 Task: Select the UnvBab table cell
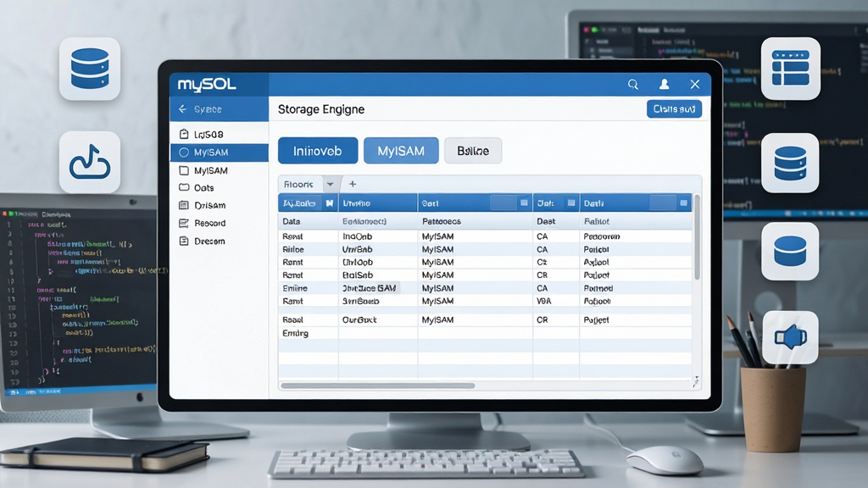[377, 250]
